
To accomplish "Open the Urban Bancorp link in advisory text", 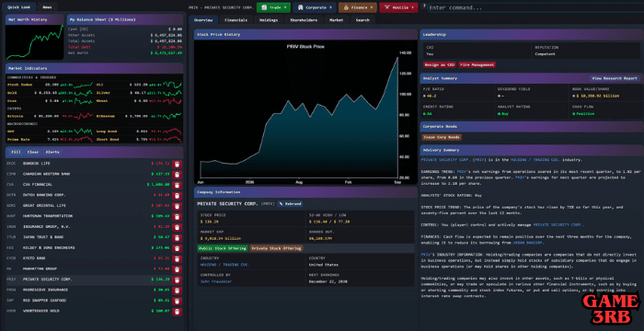I will [x=529, y=243].
